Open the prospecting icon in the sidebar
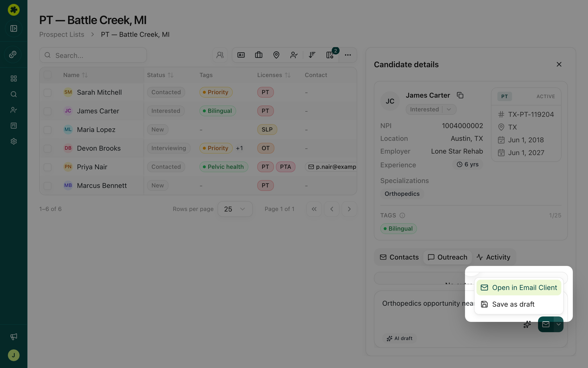Screen dimensions: 588x368 (x=13, y=54)
